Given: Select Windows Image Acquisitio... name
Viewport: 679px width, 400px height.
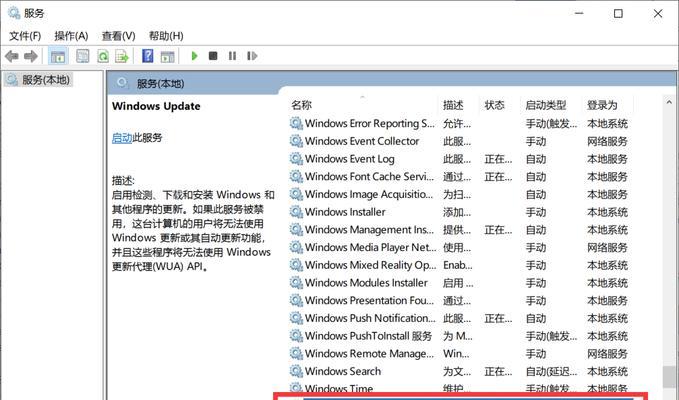Looking at the screenshot, I should click(369, 194).
